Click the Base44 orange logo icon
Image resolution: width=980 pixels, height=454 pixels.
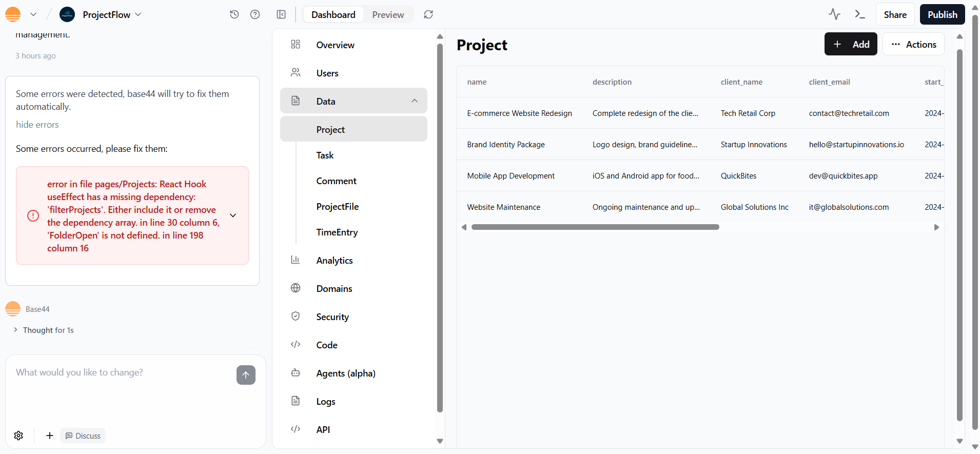[x=13, y=14]
